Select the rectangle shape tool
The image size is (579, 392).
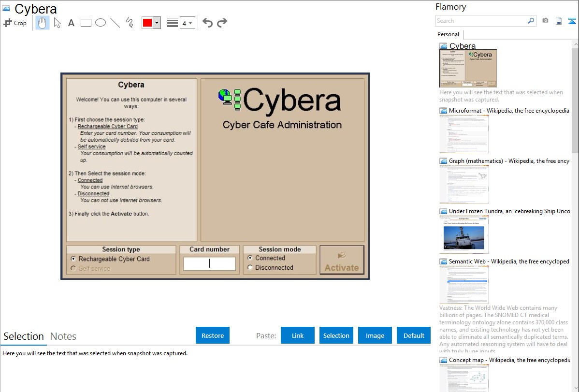86,23
